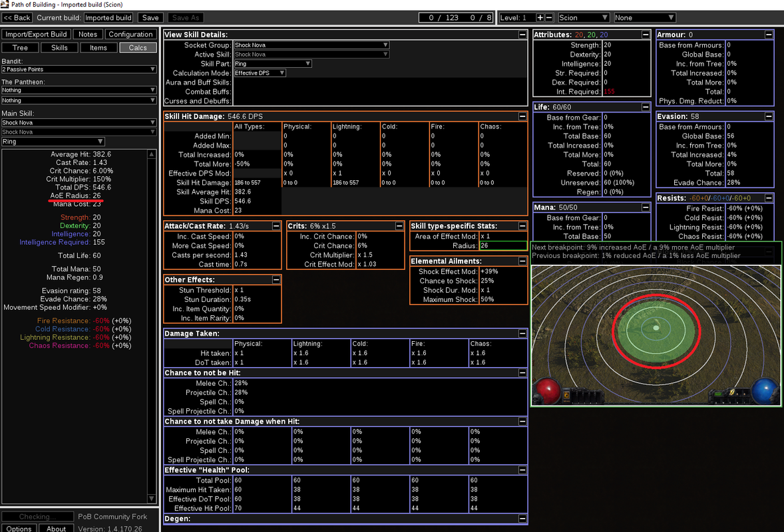Open the Options menu

[x=19, y=528]
